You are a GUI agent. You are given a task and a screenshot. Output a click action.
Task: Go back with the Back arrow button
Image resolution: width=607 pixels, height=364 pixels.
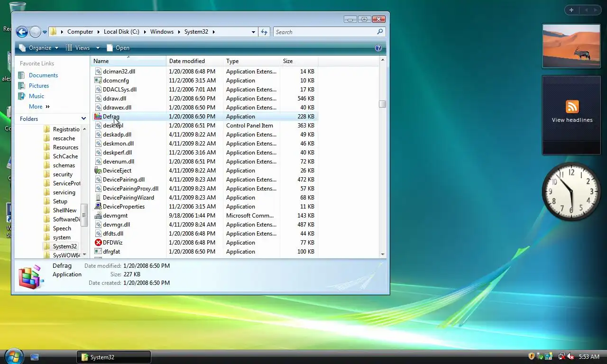tap(22, 32)
